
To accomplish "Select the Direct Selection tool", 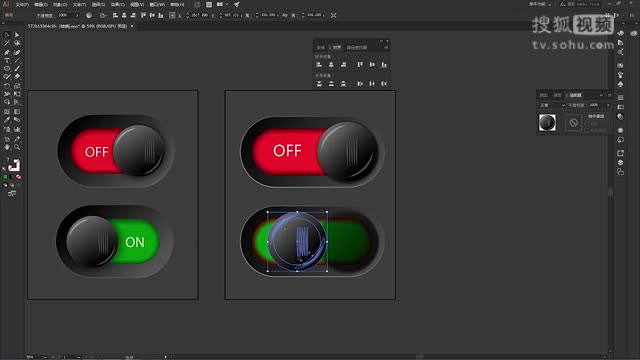I will [x=17, y=35].
